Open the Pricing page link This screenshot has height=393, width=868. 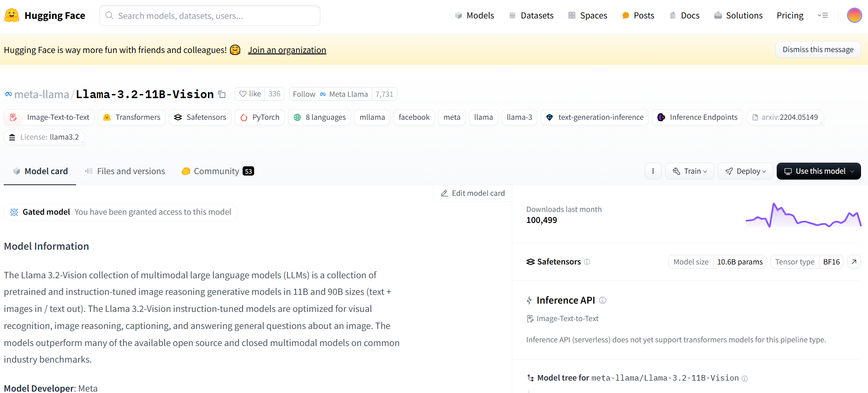790,16
